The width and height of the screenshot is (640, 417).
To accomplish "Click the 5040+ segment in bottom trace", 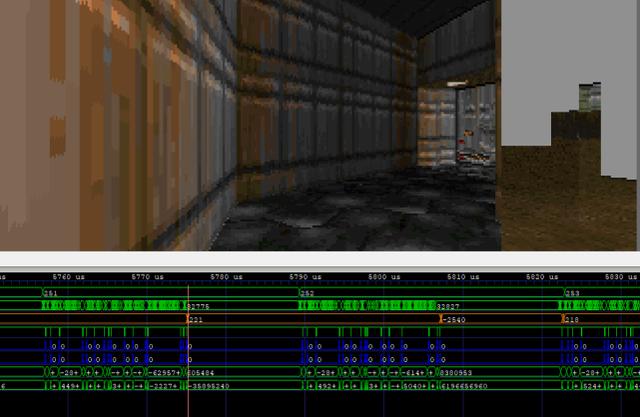I will pos(416,386).
